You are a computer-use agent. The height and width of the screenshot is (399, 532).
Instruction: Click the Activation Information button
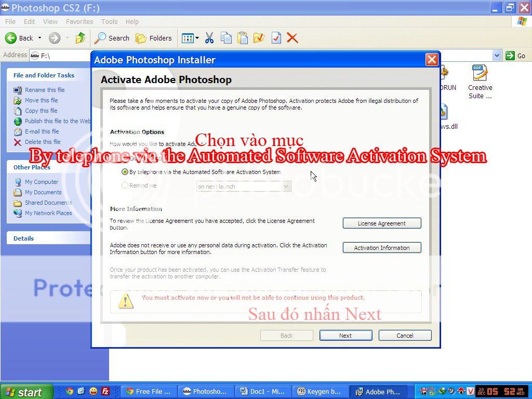point(382,248)
